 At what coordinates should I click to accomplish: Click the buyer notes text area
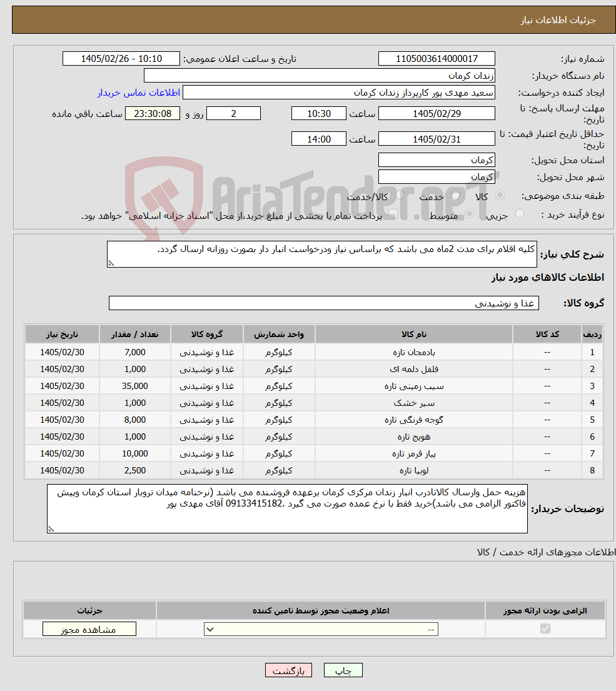[x=287, y=508]
